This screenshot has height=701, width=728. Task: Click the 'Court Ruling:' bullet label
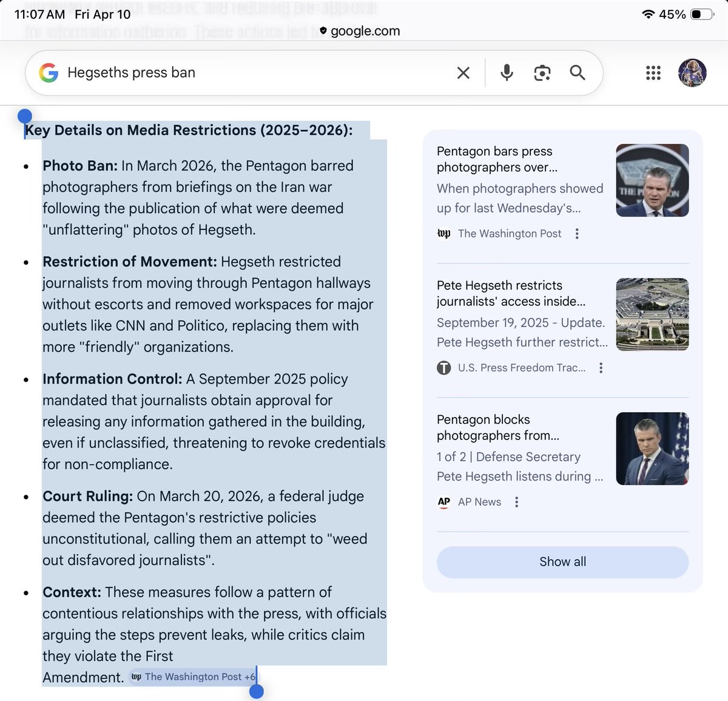(87, 496)
